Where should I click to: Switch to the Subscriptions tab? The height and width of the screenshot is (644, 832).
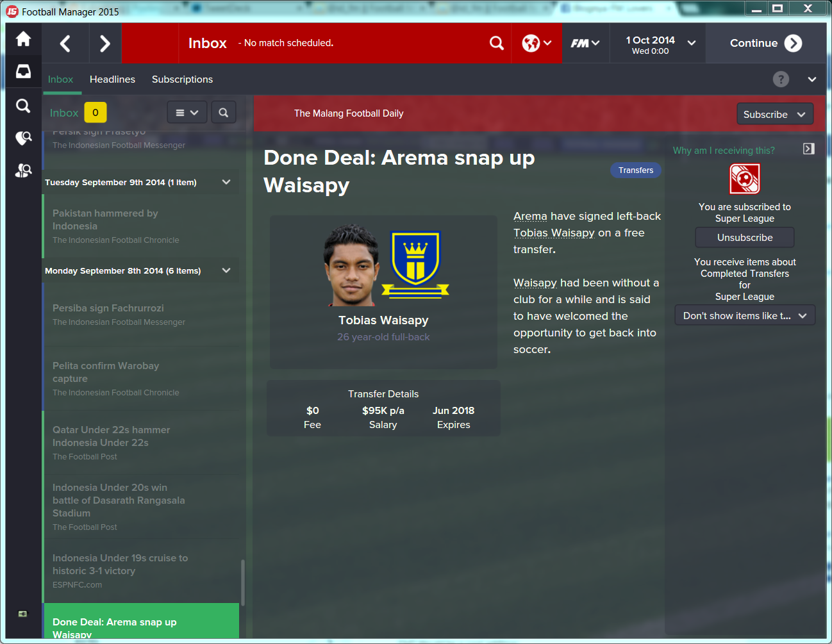[182, 79]
